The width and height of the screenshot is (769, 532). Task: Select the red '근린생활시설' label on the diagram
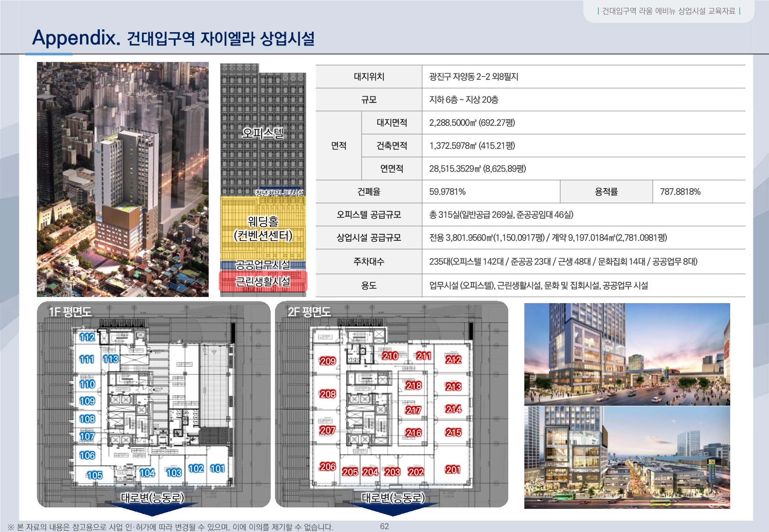263,281
